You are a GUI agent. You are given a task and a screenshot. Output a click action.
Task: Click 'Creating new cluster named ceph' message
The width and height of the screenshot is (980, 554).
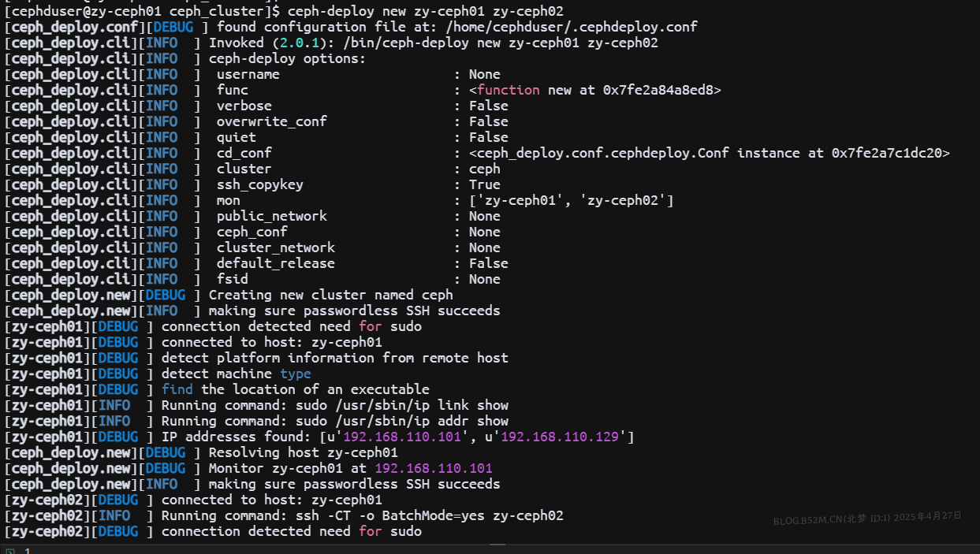[330, 295]
